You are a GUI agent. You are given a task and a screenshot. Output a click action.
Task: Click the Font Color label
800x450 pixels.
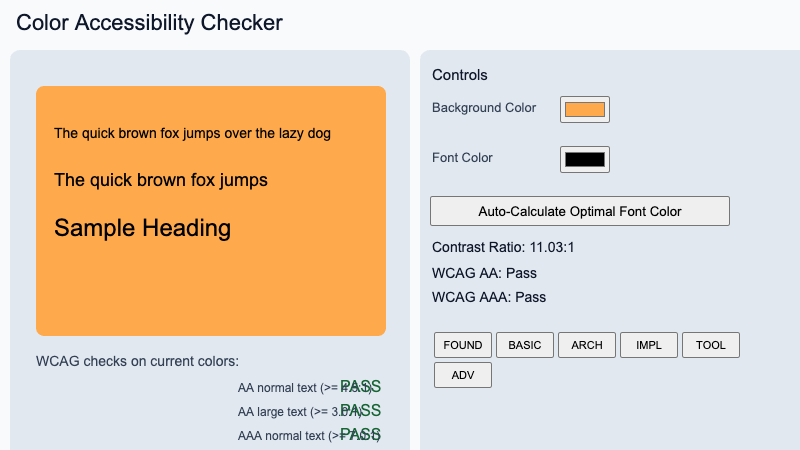pyautogui.click(x=462, y=158)
